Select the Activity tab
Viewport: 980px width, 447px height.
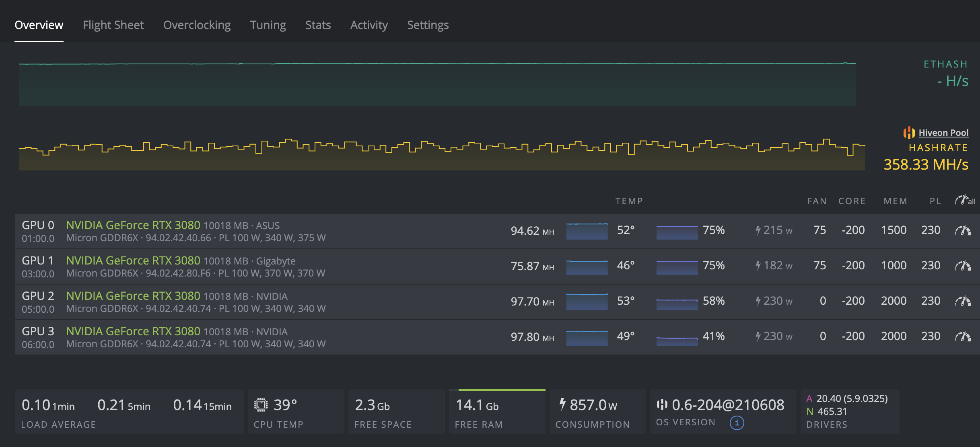369,25
